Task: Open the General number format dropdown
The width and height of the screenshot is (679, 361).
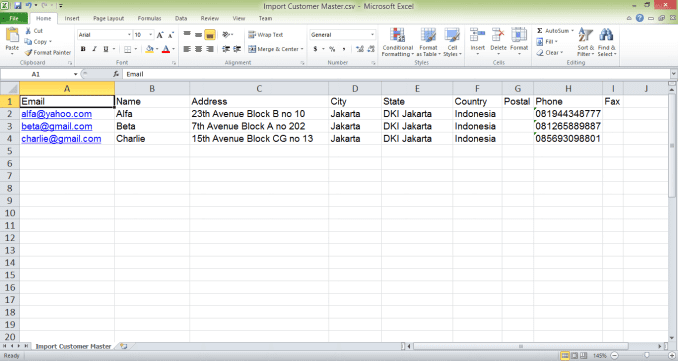Action: 372,35
